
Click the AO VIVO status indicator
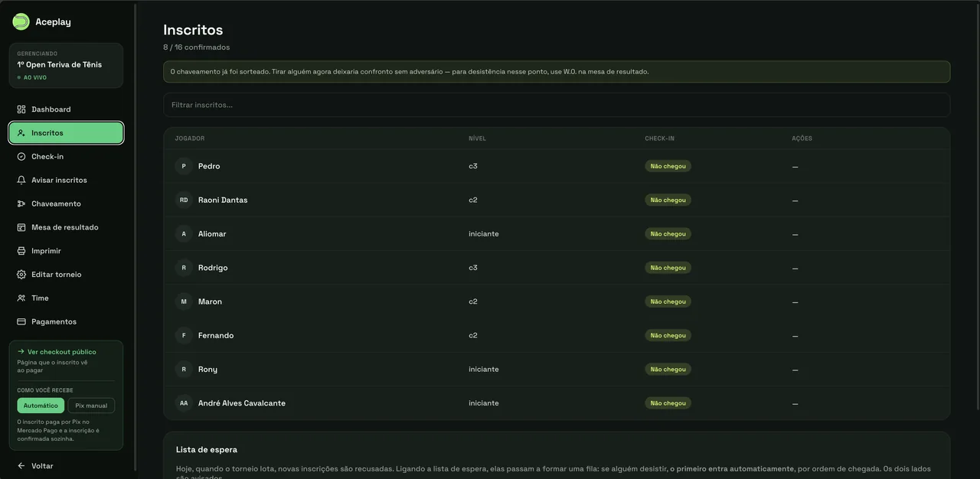point(33,77)
